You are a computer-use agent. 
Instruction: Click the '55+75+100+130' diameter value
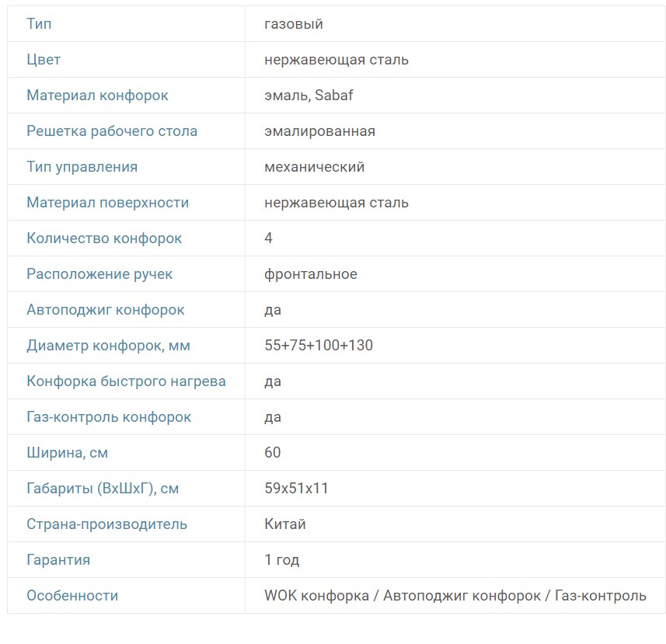pos(319,346)
